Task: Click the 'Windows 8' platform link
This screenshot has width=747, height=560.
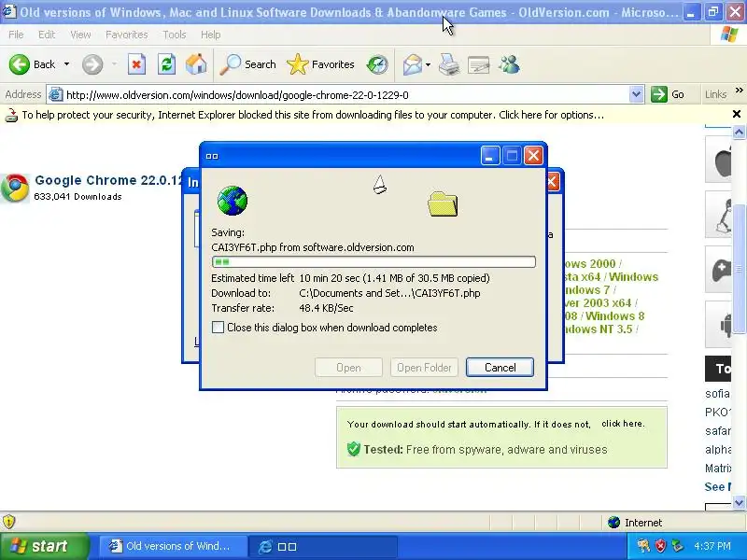Action: click(x=615, y=315)
